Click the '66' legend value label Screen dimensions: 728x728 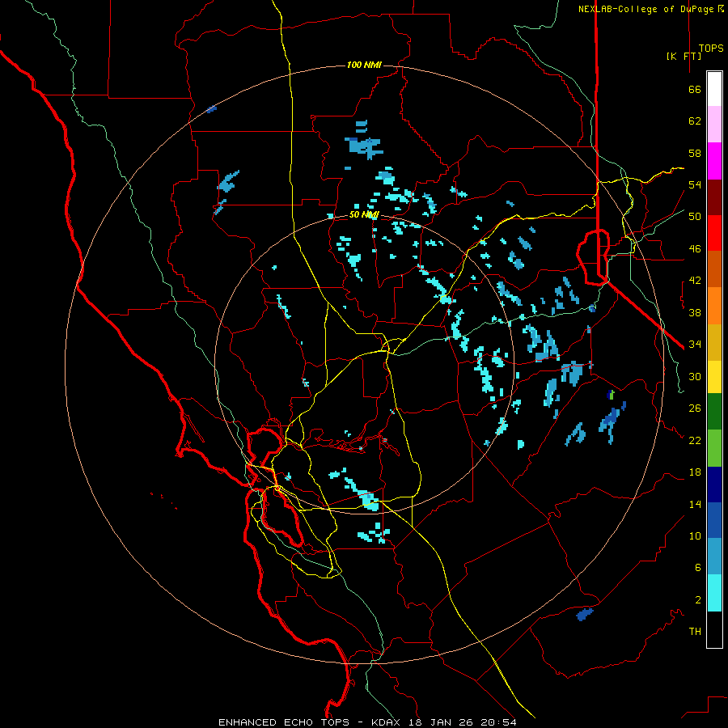pyautogui.click(x=695, y=89)
